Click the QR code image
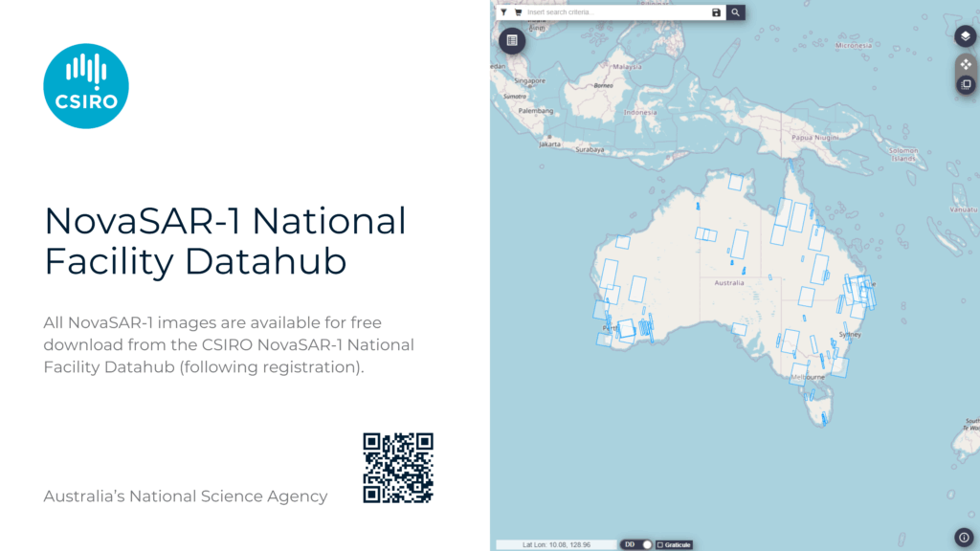The image size is (980, 551). [398, 468]
